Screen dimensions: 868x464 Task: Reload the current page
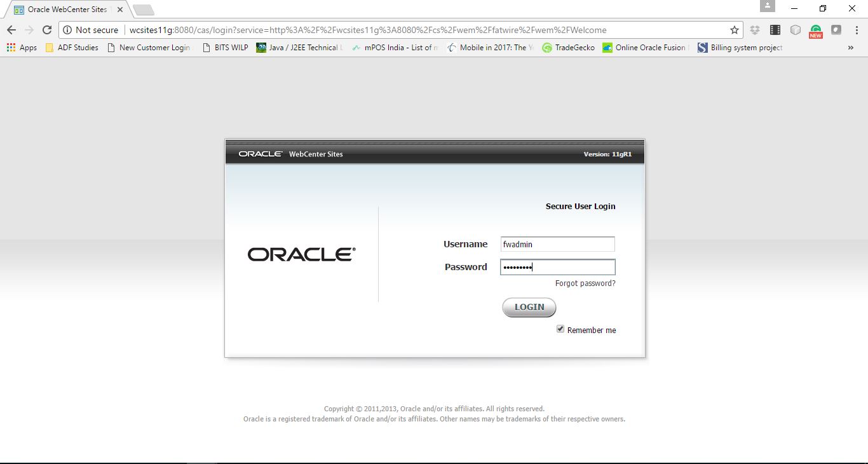coord(47,30)
